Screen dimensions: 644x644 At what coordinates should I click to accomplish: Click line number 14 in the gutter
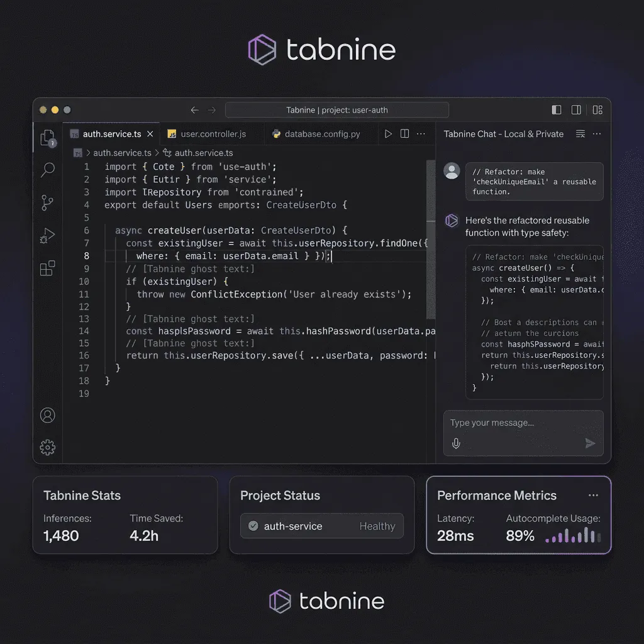coord(84,331)
